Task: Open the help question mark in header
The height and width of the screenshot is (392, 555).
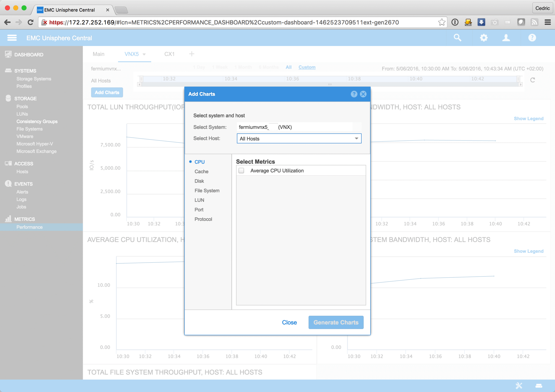Action: (532, 38)
